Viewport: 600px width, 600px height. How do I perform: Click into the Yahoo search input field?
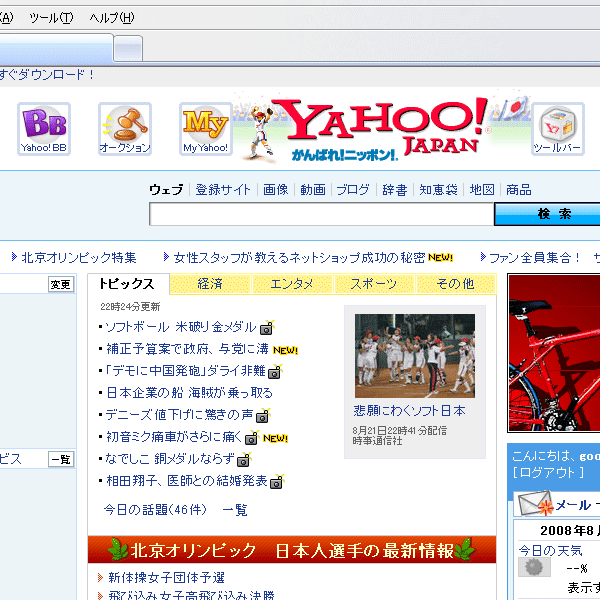pos(321,214)
